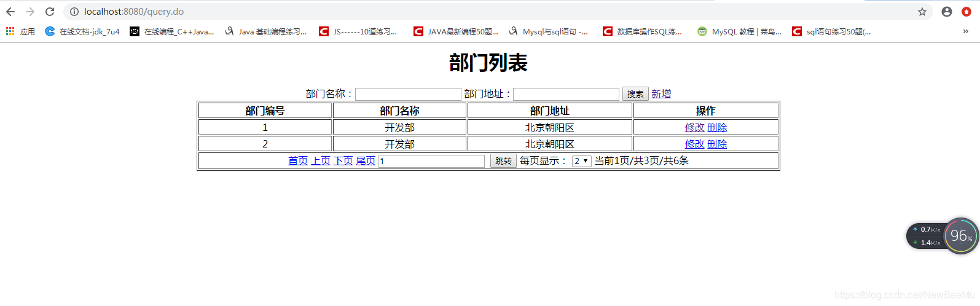Click the 跳转 jump button
The width and height of the screenshot is (980, 306).
503,161
